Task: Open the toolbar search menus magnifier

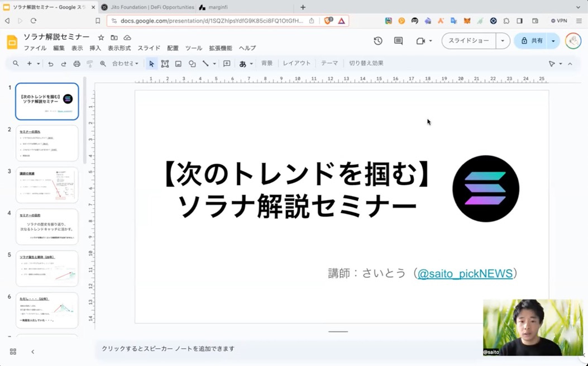Action: click(x=16, y=64)
